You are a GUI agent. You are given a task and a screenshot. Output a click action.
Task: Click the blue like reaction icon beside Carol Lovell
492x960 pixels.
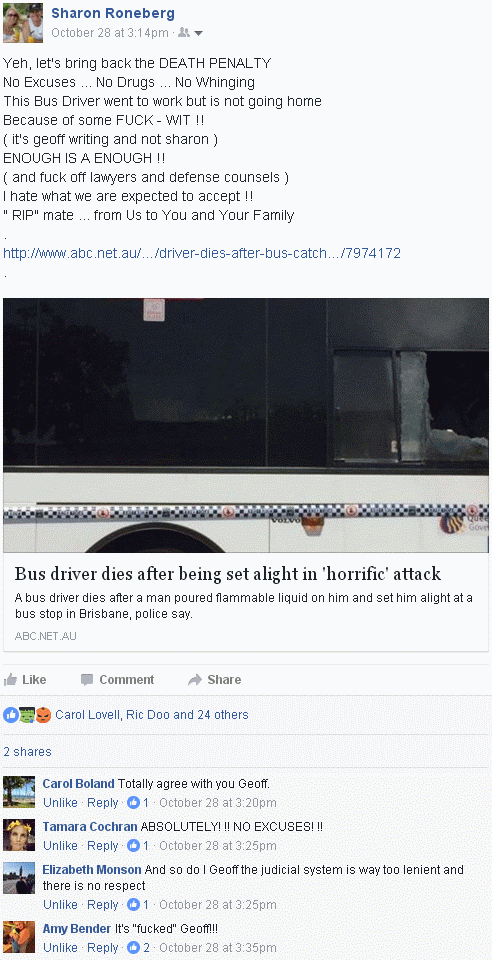[x=10, y=714]
